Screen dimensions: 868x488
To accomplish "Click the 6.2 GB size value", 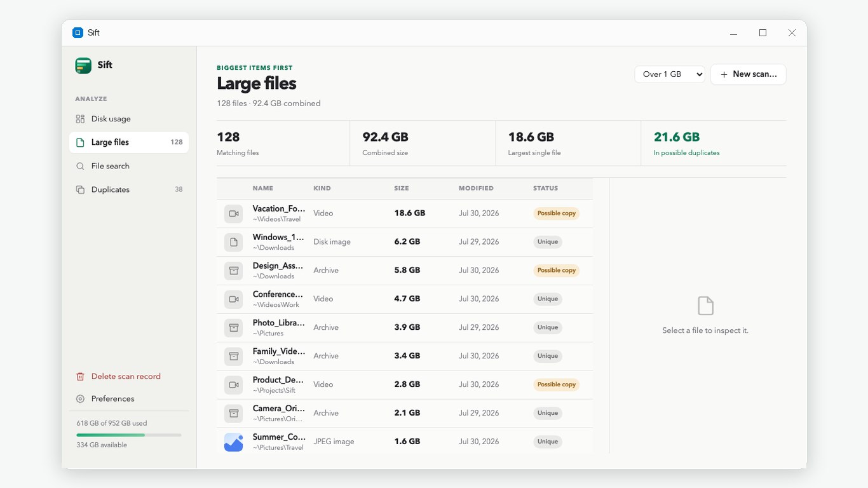I will (x=407, y=242).
